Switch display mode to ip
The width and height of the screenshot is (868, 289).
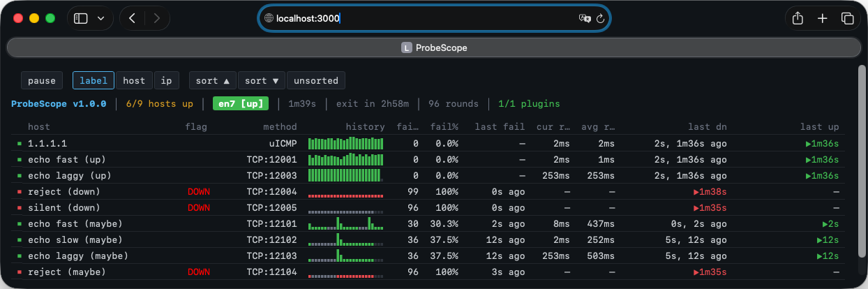point(167,81)
